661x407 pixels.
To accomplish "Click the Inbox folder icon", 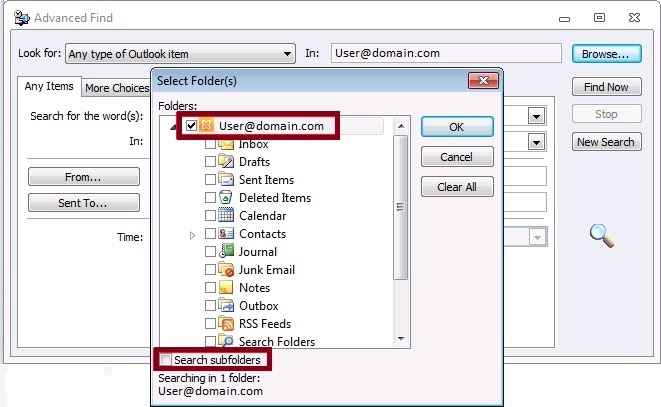I will [x=226, y=144].
